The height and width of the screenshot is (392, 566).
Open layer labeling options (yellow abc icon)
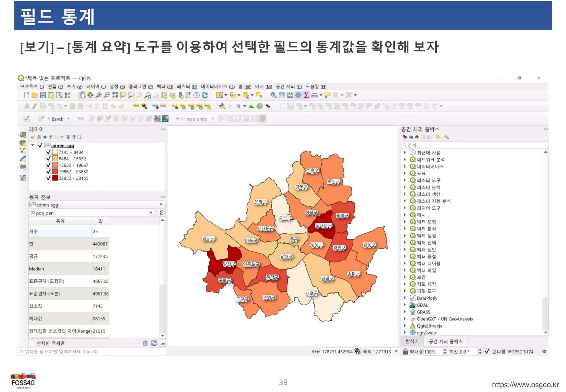pos(136,106)
